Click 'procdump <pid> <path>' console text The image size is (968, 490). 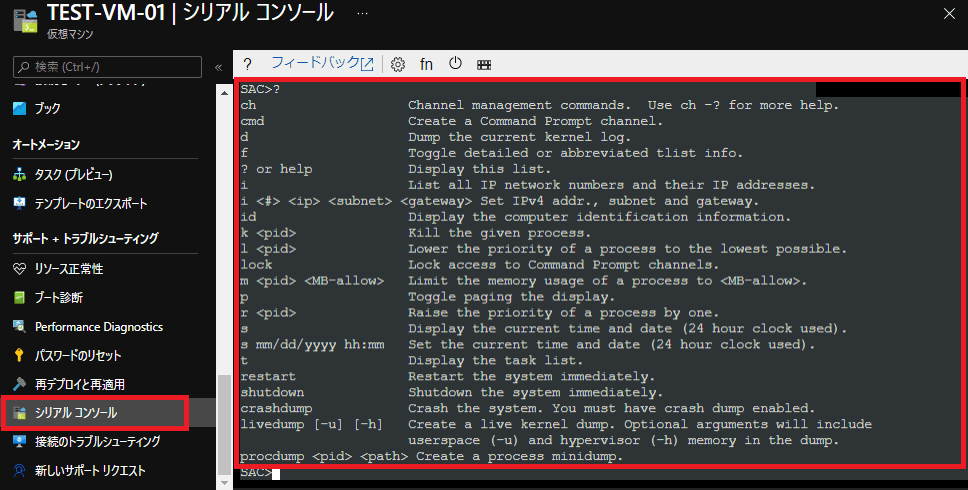pyautogui.click(x=324, y=457)
